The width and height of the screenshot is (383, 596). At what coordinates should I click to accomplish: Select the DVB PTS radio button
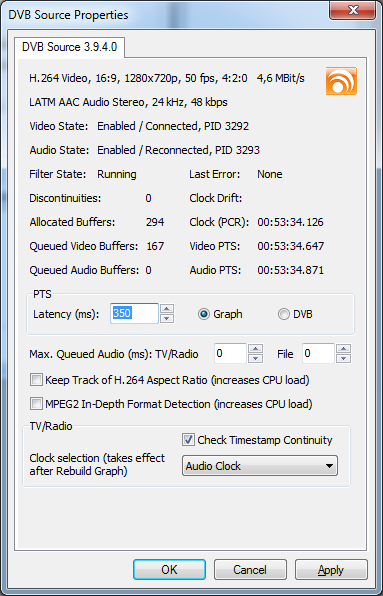click(x=295, y=314)
